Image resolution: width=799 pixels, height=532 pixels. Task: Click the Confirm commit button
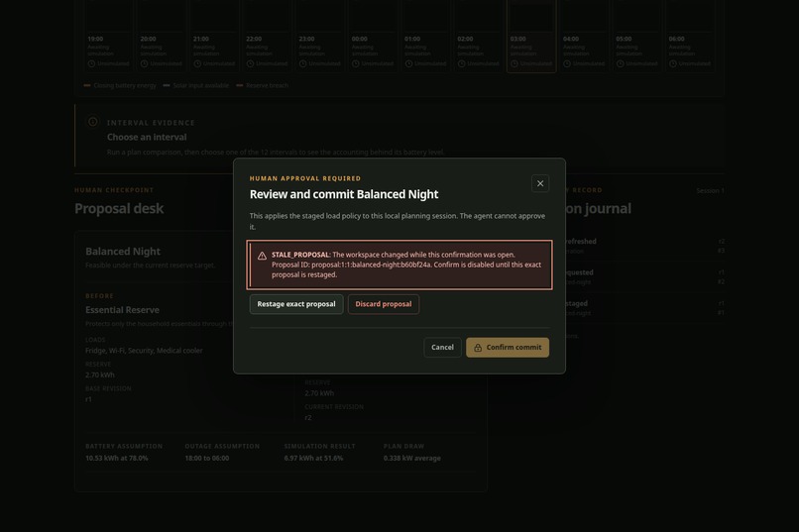point(508,347)
